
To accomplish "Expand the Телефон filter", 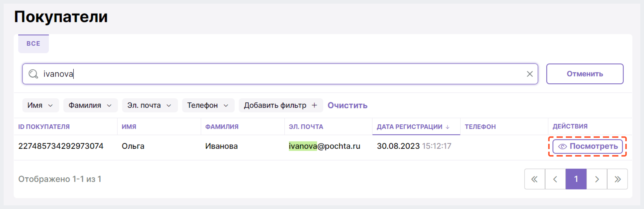I will [x=208, y=105].
